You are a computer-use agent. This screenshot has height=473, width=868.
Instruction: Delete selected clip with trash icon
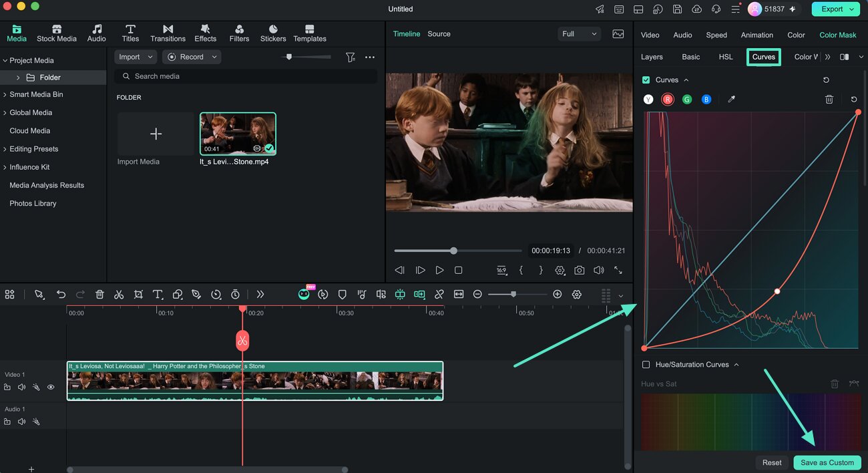99,295
